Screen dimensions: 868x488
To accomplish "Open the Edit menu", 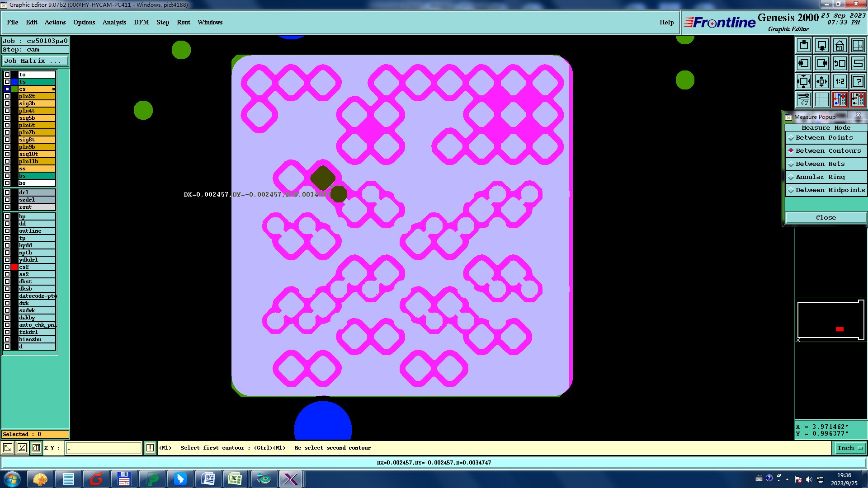I will coord(32,22).
